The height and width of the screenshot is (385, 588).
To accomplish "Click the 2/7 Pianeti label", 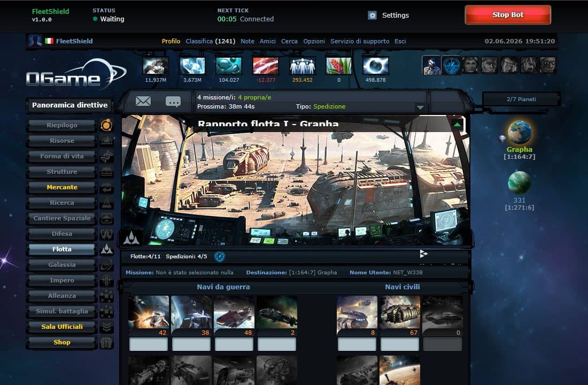I will point(521,99).
